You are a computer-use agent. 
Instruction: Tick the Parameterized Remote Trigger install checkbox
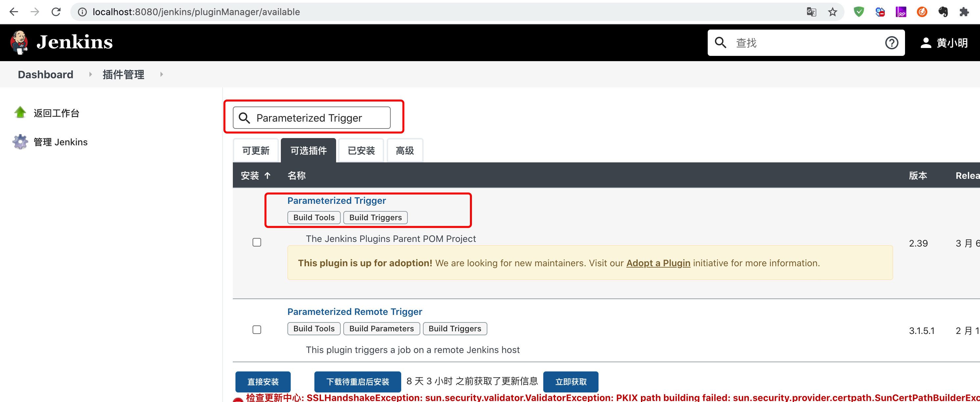tap(257, 330)
